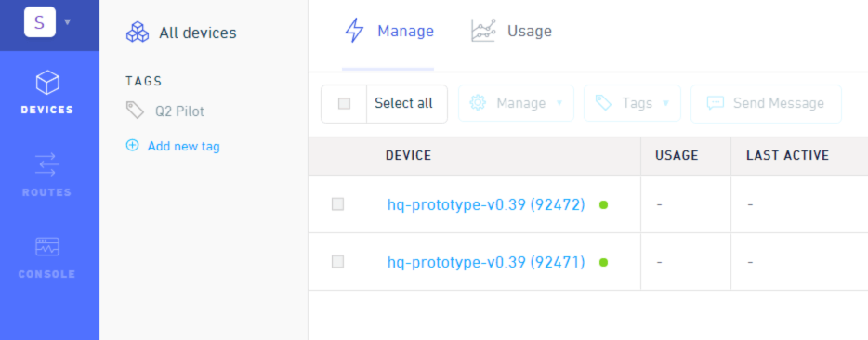The width and height of the screenshot is (868, 340).
Task: Open the Tags dropdown in toolbar
Action: 632,103
